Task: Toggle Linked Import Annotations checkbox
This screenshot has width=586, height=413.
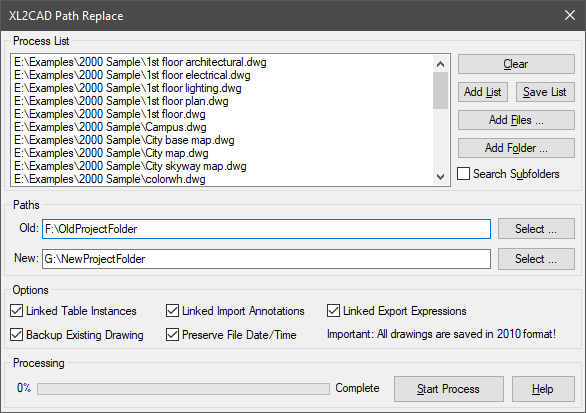Action: (172, 311)
